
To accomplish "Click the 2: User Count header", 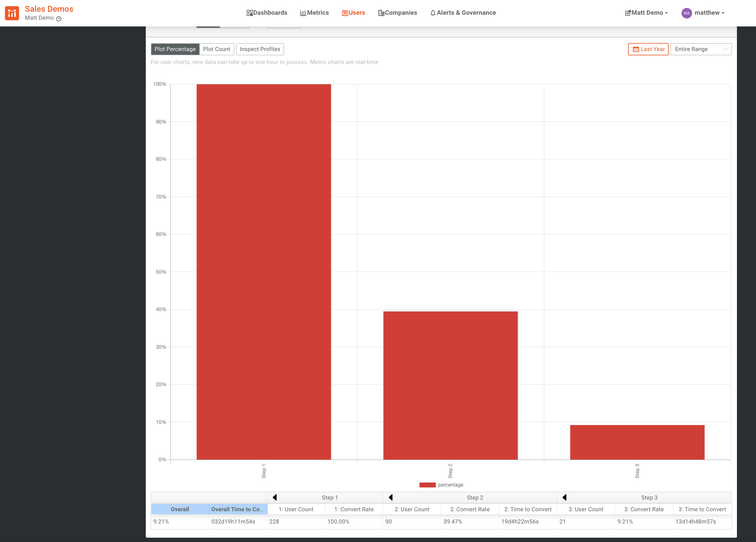I will (x=412, y=509).
